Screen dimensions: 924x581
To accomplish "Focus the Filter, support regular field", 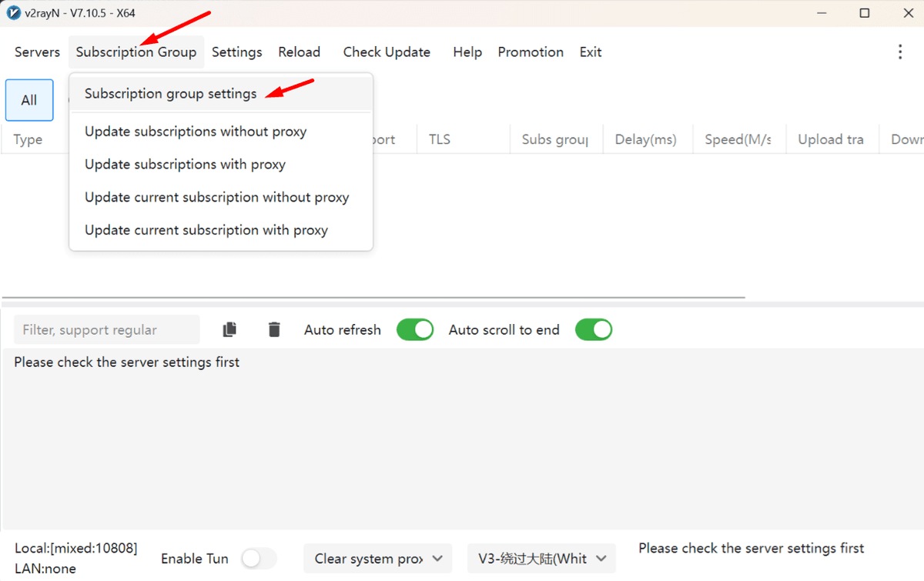I will coord(107,329).
